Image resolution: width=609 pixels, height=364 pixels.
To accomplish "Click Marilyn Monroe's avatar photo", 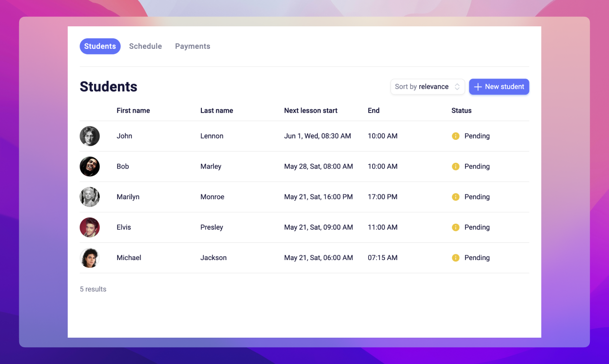I will coord(90,197).
